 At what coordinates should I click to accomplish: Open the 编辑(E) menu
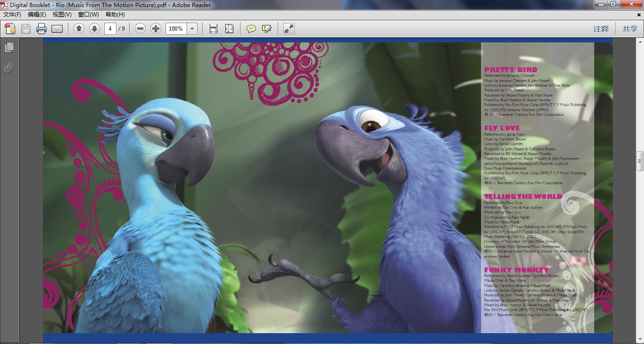click(37, 15)
